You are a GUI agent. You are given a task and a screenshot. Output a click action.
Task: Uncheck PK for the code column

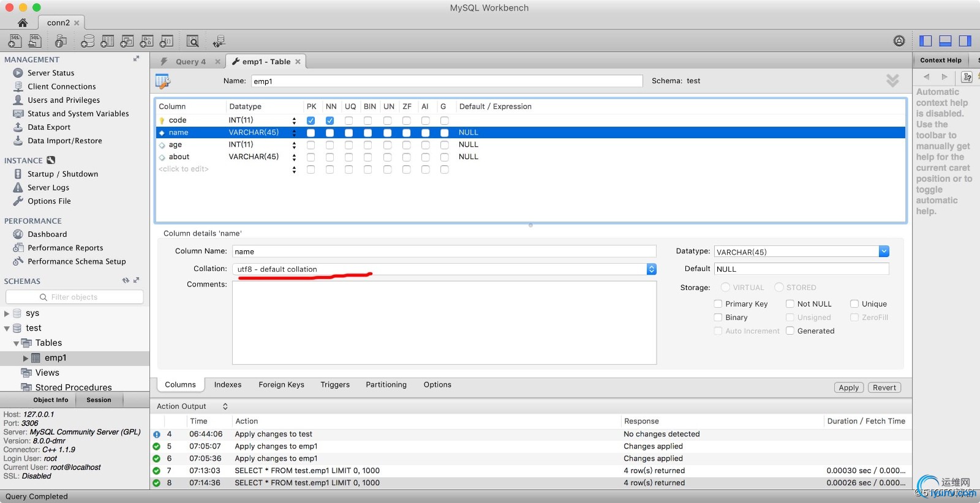click(x=311, y=121)
